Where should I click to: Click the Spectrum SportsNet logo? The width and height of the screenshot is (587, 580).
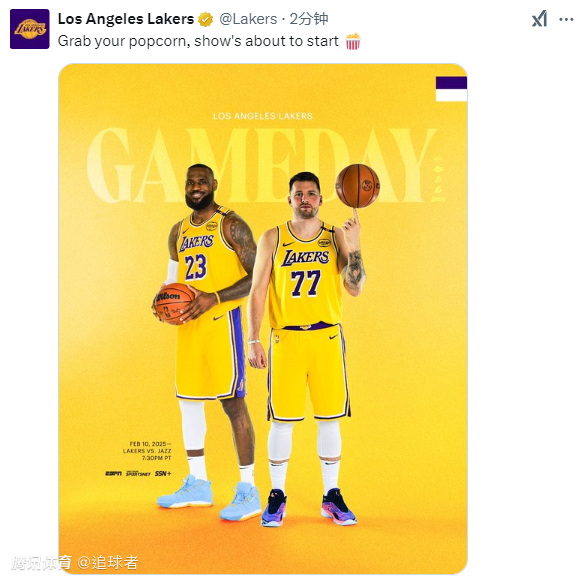pyautogui.click(x=138, y=474)
